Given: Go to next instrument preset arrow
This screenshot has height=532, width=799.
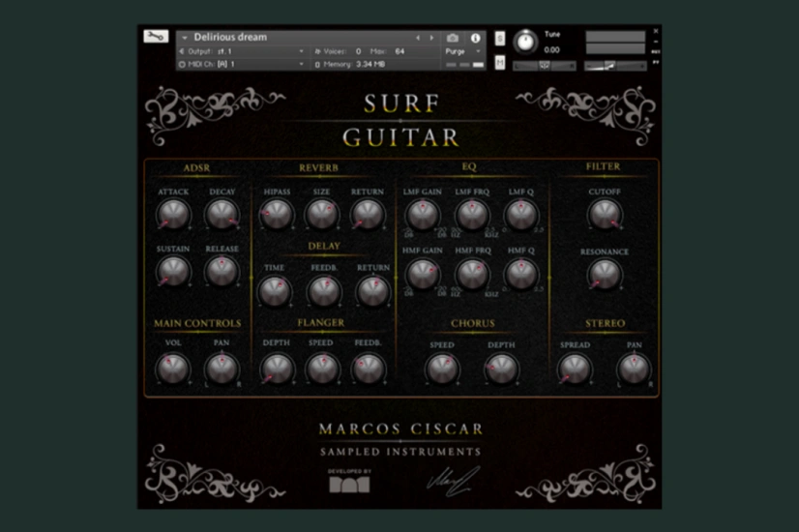Looking at the screenshot, I should (431, 38).
